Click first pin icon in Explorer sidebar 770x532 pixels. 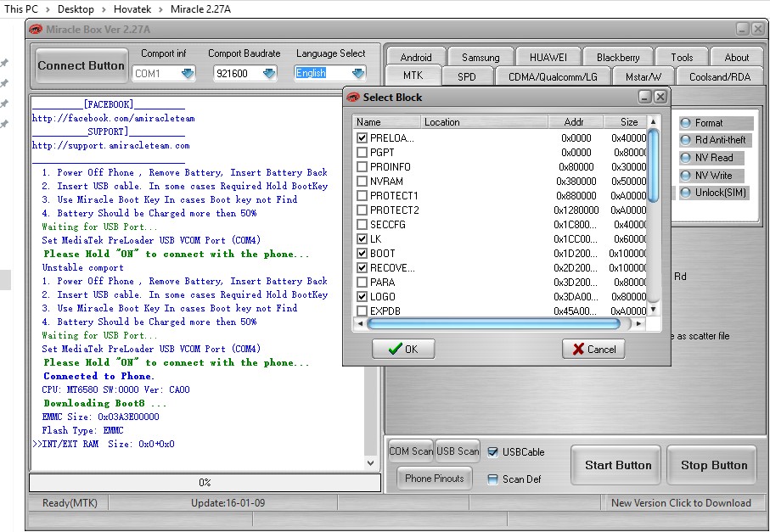click(4, 63)
